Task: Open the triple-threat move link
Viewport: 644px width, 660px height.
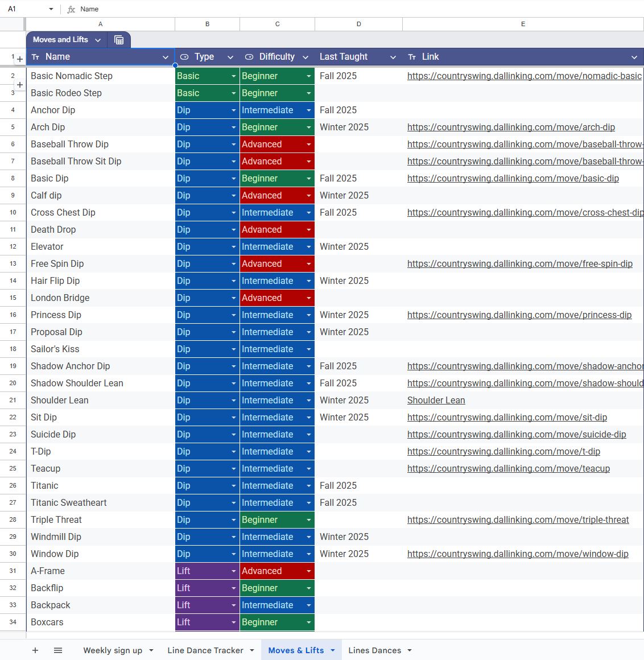Action: 518,520
